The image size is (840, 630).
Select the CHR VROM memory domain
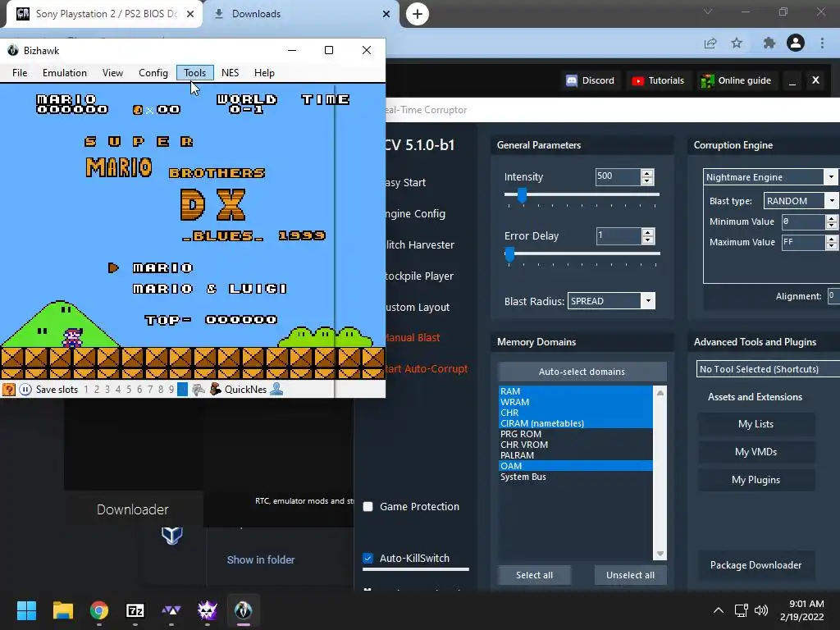tap(575, 445)
